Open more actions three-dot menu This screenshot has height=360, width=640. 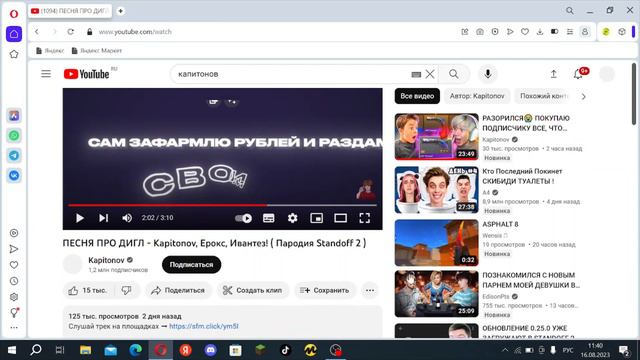(x=370, y=290)
